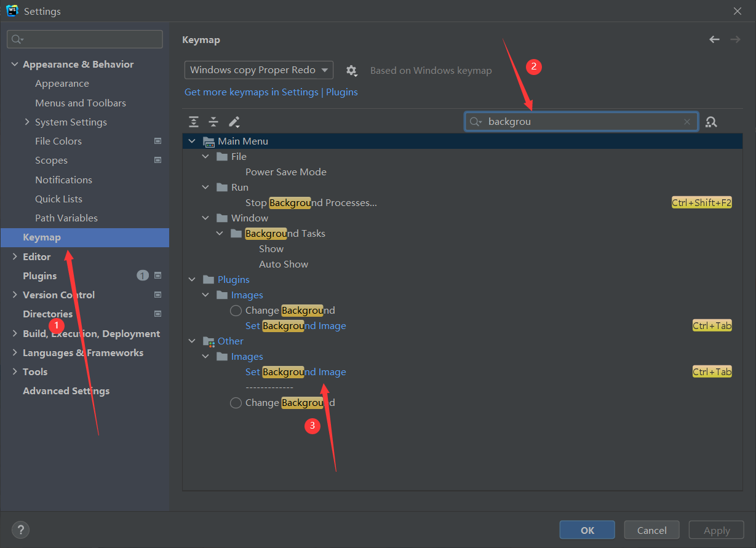This screenshot has height=548, width=756.
Task: Select radio button beside Change Background under Images
Action: tap(236, 311)
